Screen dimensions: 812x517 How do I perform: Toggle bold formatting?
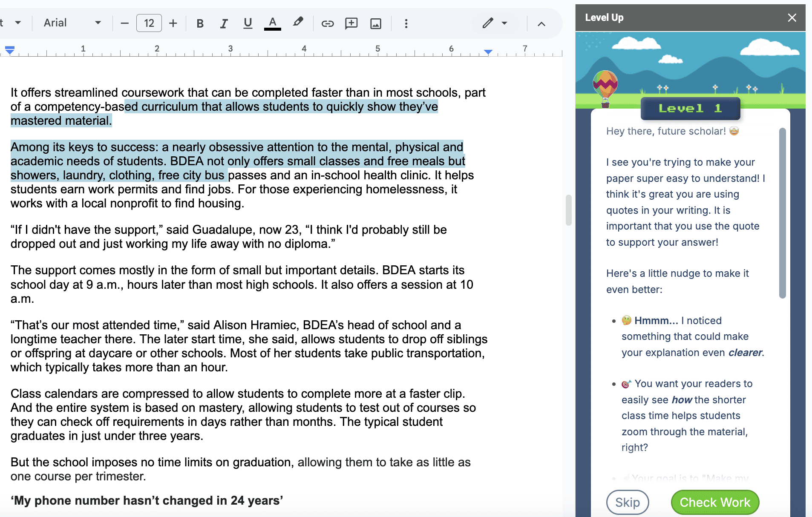199,23
